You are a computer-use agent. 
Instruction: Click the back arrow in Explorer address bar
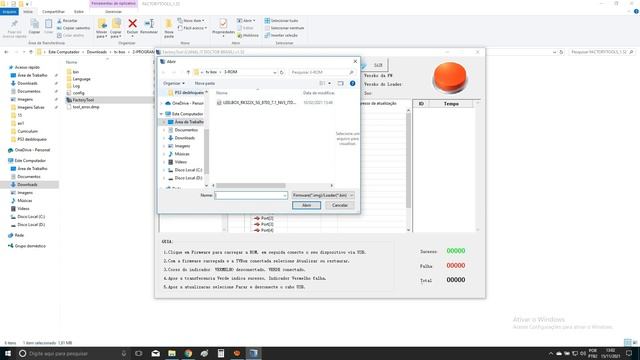[6, 52]
